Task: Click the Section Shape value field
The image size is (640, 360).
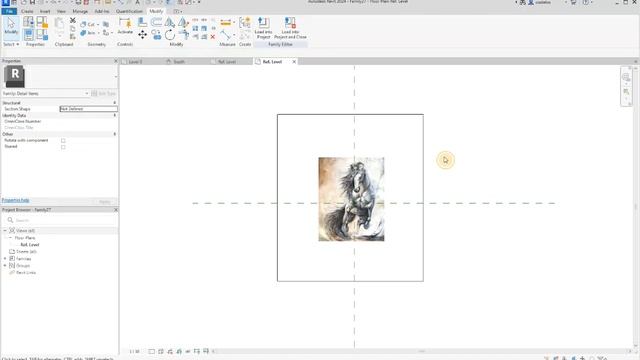Action: point(89,109)
